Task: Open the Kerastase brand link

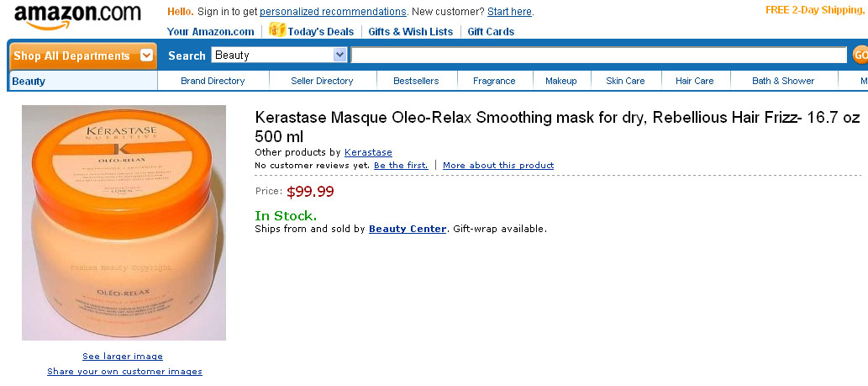Action: [x=368, y=152]
